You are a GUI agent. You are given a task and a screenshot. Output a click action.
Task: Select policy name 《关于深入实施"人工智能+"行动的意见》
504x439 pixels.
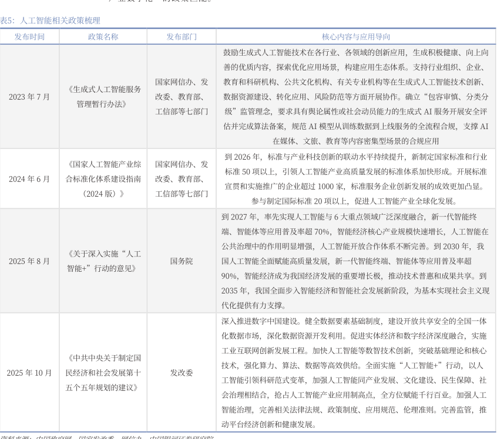click(x=103, y=261)
